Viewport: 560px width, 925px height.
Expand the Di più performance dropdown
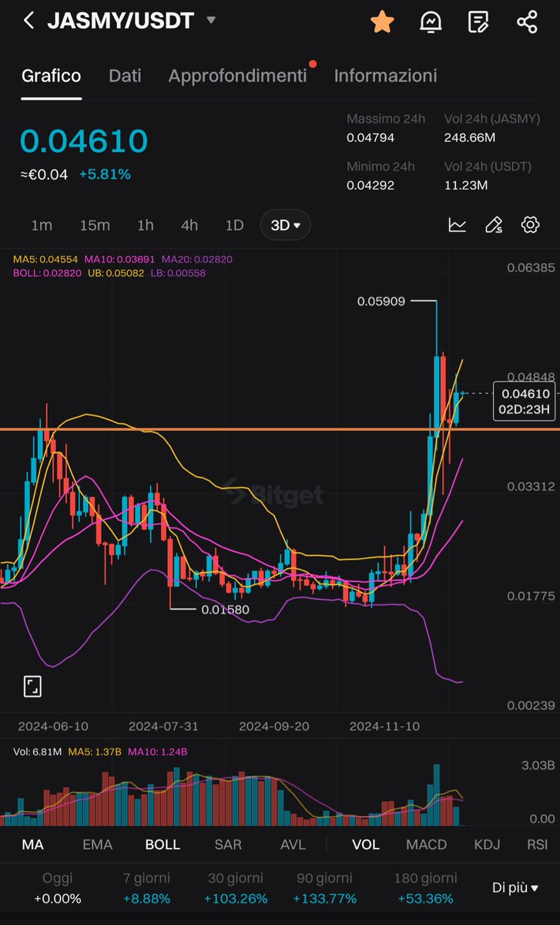tap(515, 888)
